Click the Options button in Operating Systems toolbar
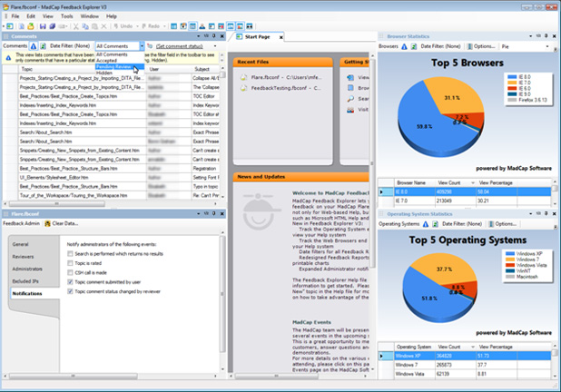 coord(503,224)
